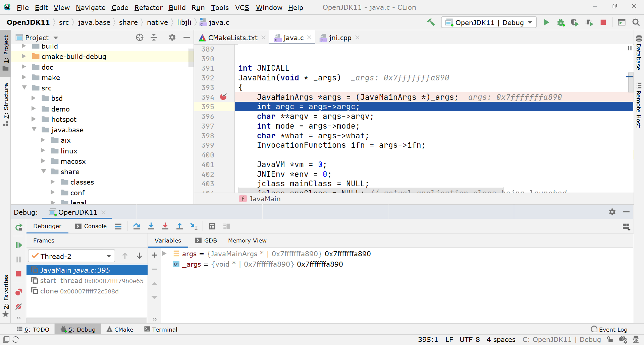Open Memory View tab
The width and height of the screenshot is (644, 345).
coord(247,240)
